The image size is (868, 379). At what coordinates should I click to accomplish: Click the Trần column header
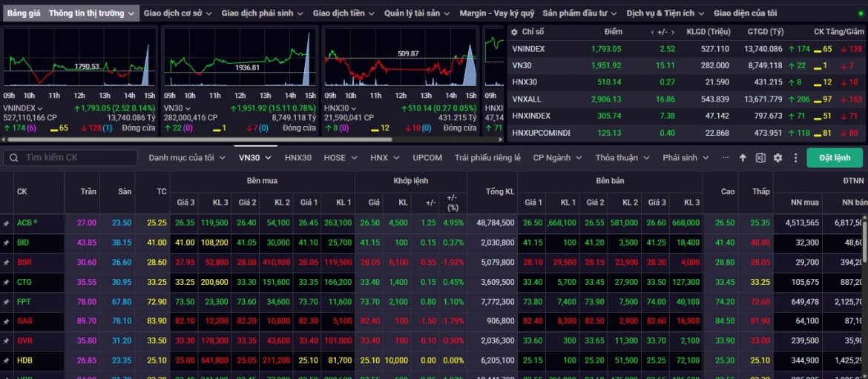[88, 192]
